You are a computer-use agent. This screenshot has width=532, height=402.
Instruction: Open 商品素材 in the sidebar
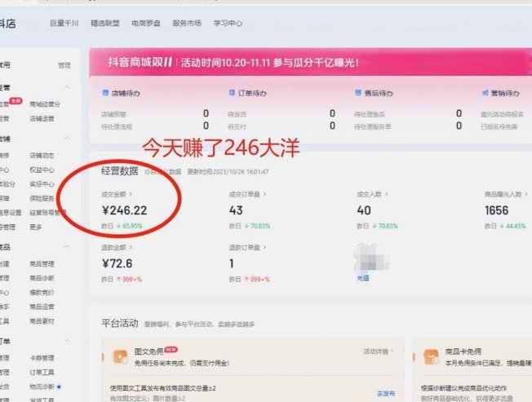click(x=42, y=321)
